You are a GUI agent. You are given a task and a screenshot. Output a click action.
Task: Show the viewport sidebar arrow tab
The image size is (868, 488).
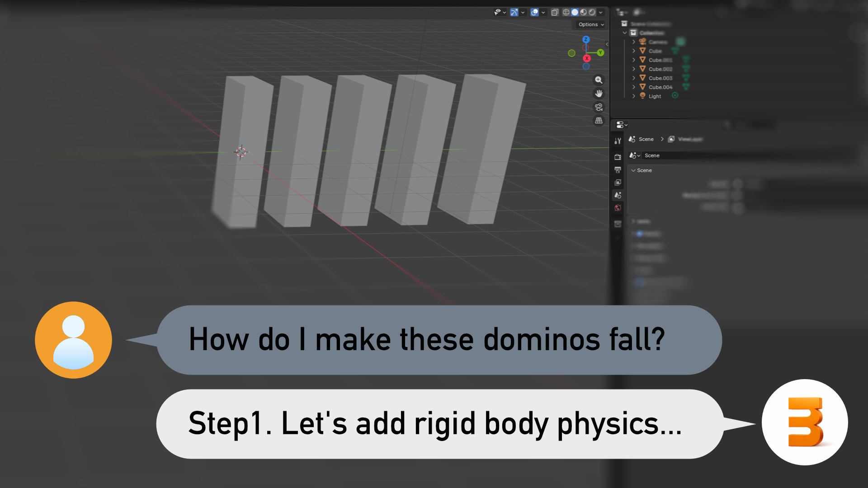click(607, 44)
